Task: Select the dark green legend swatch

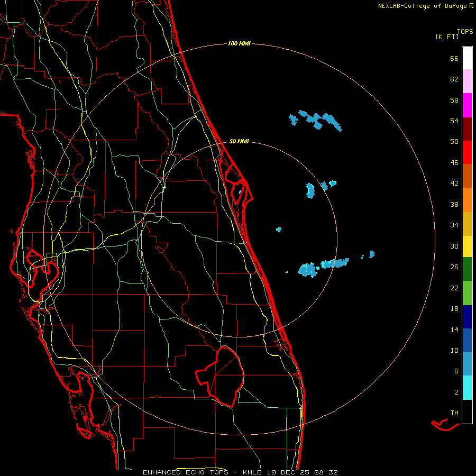Action: tap(467, 269)
